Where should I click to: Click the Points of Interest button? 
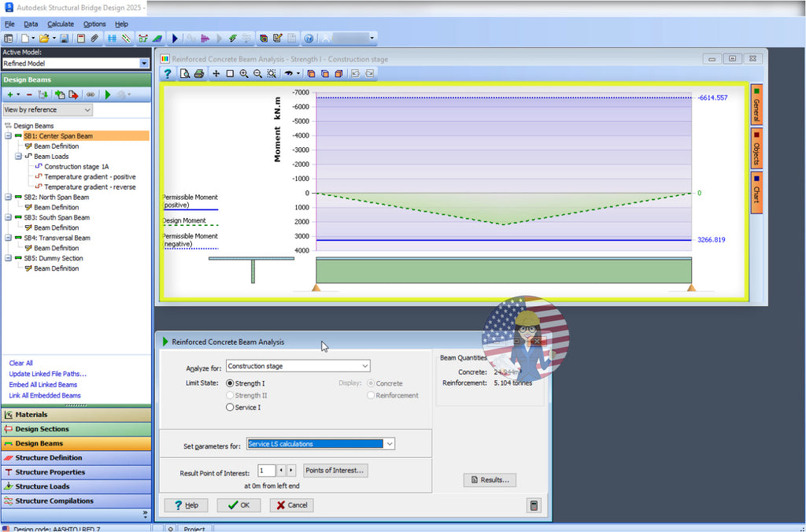[x=335, y=470]
